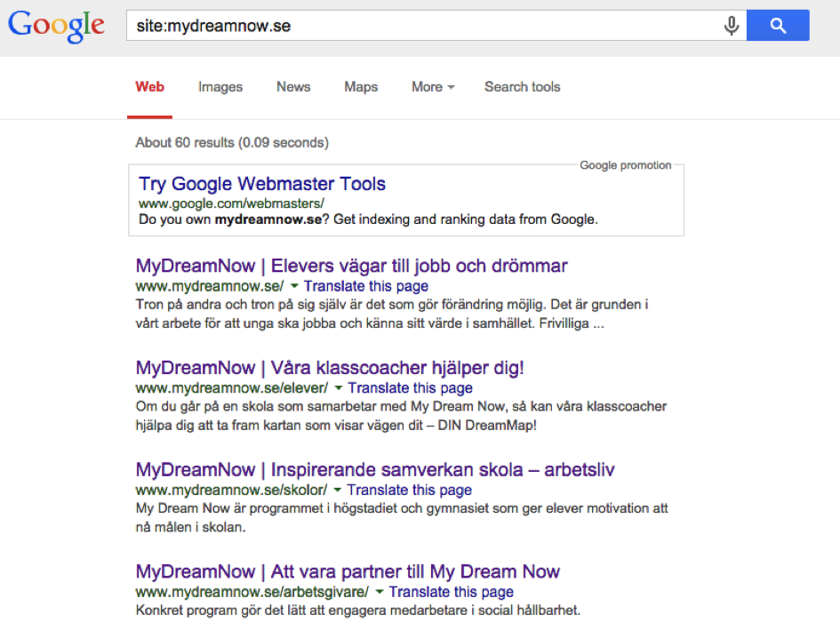840x630 pixels.
Task: Select the Web tab
Action: pos(149,87)
